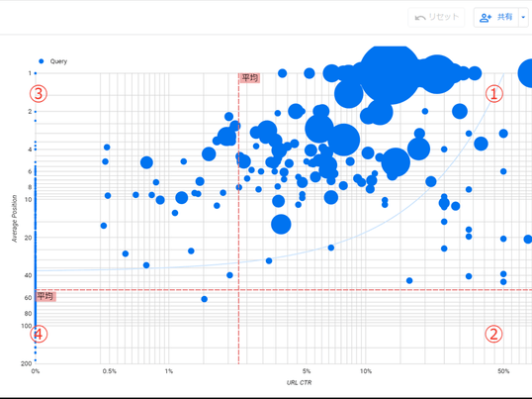
Task: Click the Average Position axis title
Action: pos(14,219)
